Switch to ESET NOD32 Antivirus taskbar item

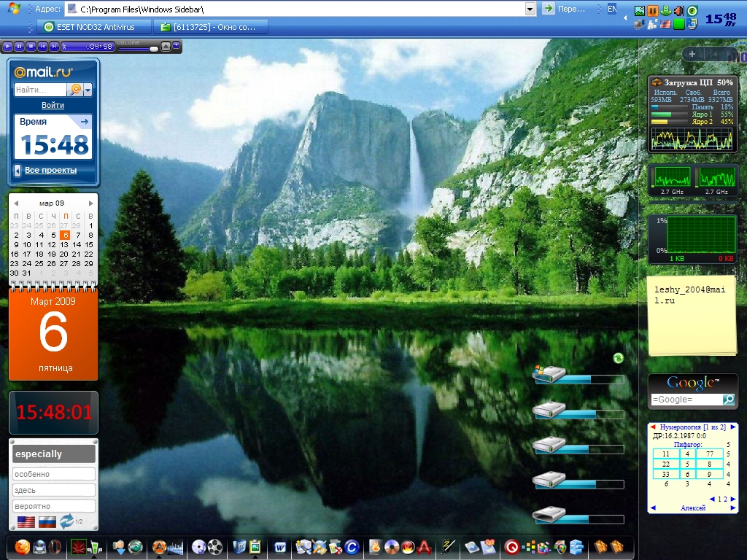94,27
